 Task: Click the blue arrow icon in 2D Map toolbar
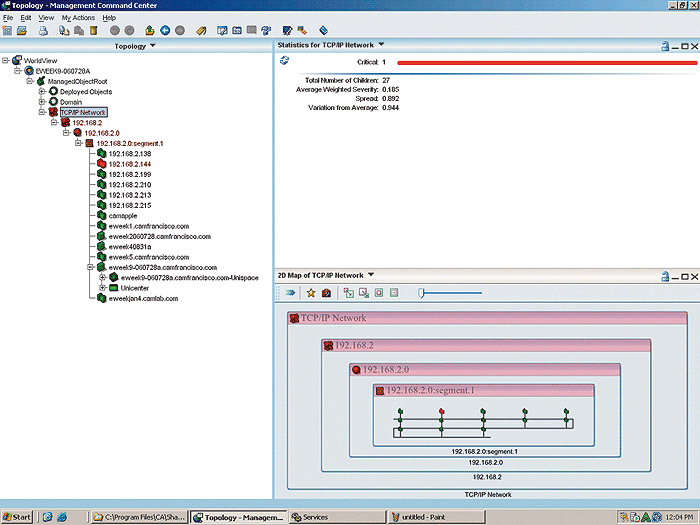coord(290,293)
